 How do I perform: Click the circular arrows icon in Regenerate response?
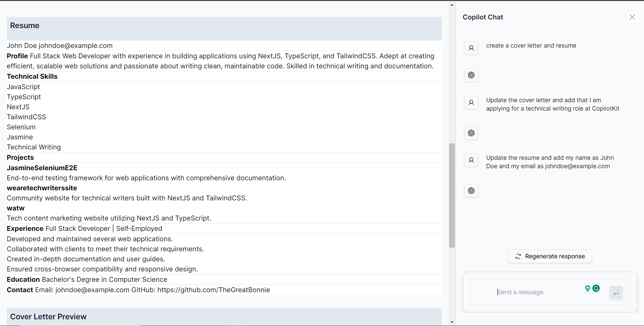pyautogui.click(x=518, y=256)
